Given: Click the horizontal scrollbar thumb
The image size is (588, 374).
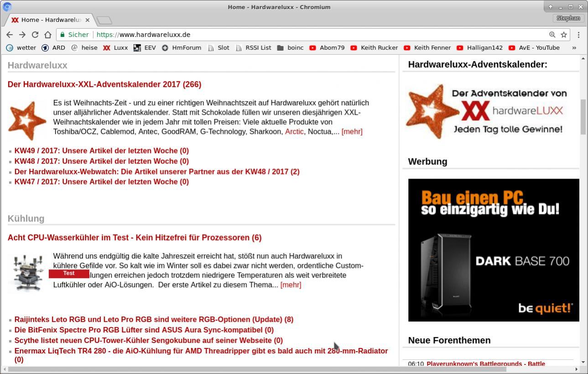Looking at the screenshot, I should pyautogui.click(x=257, y=369).
